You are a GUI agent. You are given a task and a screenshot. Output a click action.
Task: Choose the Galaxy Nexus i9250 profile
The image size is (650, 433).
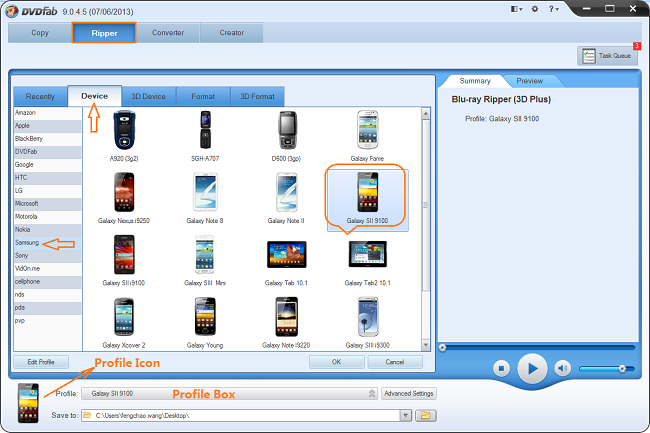tap(124, 192)
